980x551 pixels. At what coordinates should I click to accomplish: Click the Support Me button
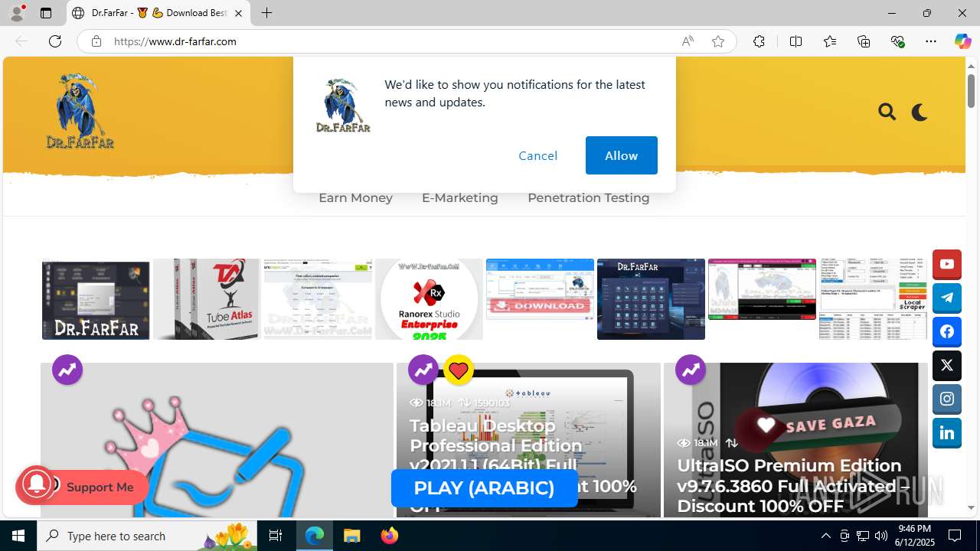100,487
